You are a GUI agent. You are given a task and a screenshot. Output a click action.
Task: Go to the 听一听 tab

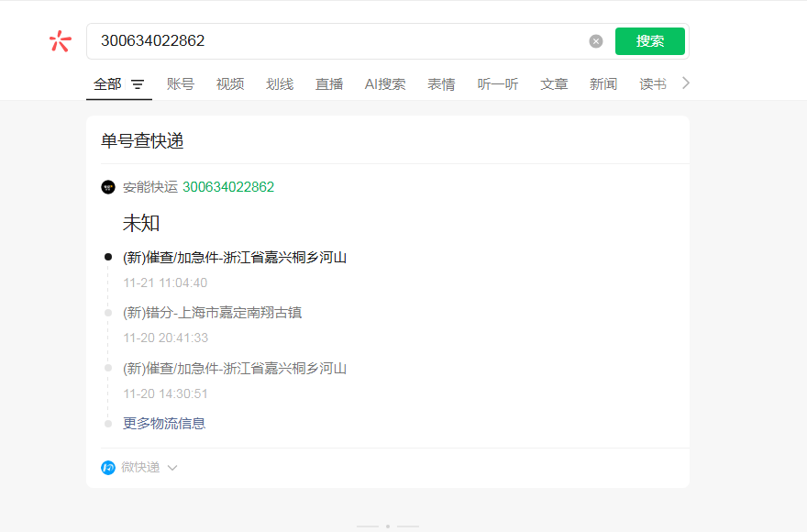tap(498, 84)
